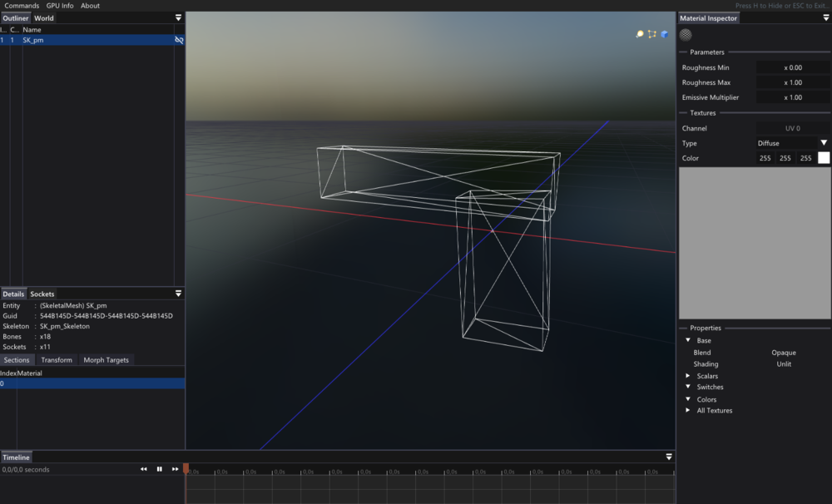This screenshot has width=832, height=504.
Task: Toggle visibility of SK_pm in the Outliner
Action: pyautogui.click(x=179, y=39)
